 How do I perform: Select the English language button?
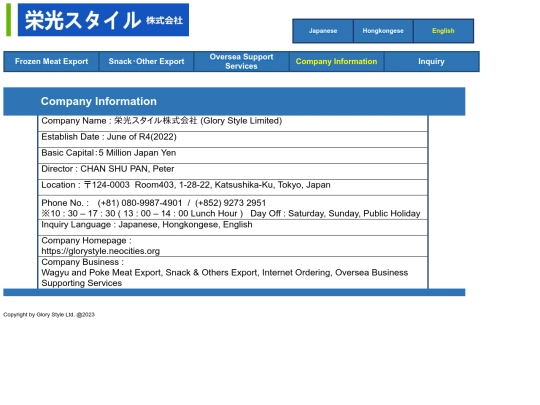[443, 31]
